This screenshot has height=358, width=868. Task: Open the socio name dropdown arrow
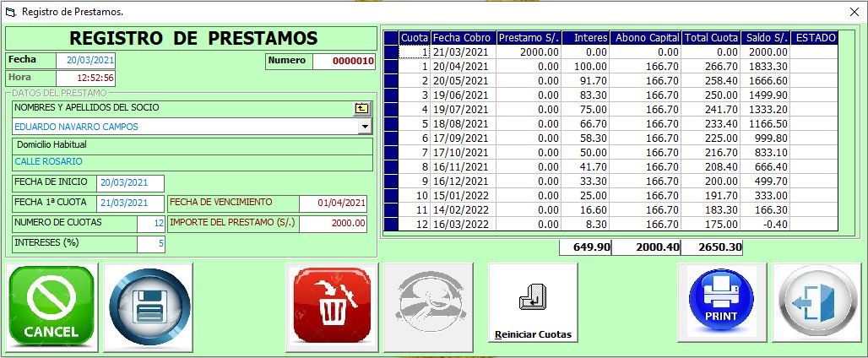pos(365,127)
